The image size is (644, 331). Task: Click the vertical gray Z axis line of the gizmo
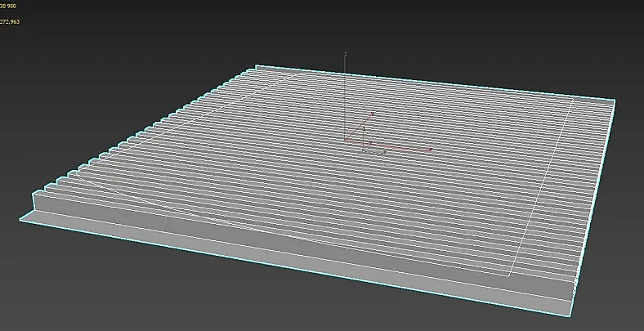(345, 97)
